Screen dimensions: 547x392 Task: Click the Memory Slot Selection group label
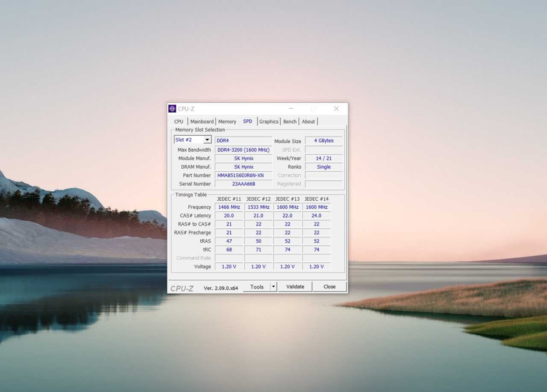[200, 130]
